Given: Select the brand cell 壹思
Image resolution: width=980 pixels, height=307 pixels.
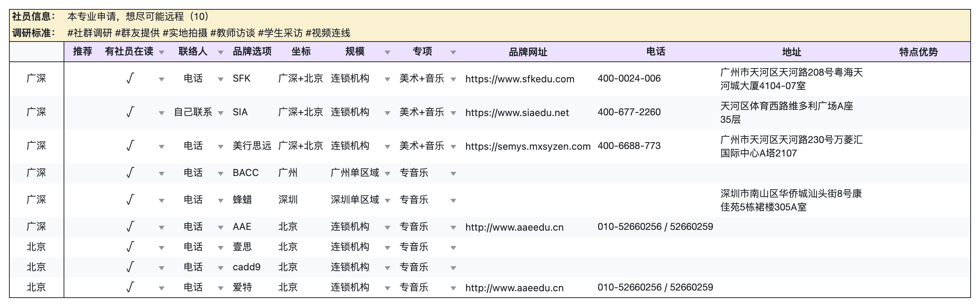Looking at the screenshot, I should point(242,247).
